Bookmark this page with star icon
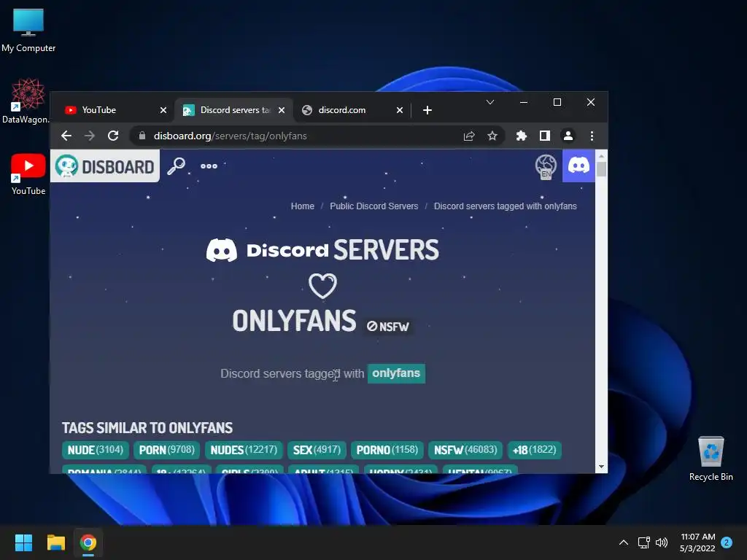The width and height of the screenshot is (747, 560). (x=492, y=136)
